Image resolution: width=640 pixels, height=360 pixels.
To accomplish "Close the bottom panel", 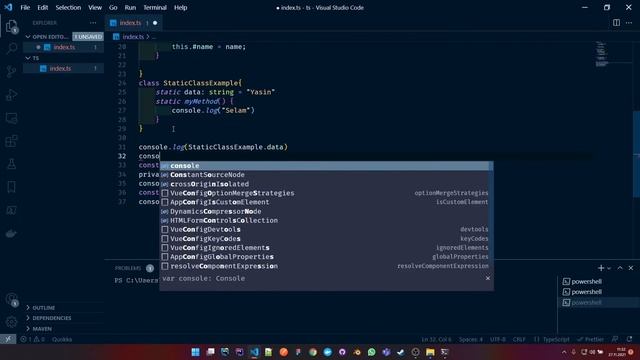I will pos(631,268).
